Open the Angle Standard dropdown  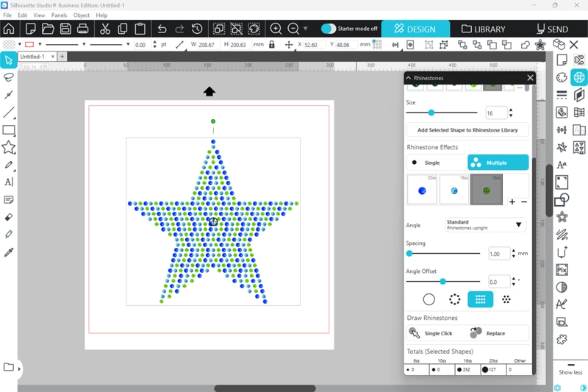[485, 224]
